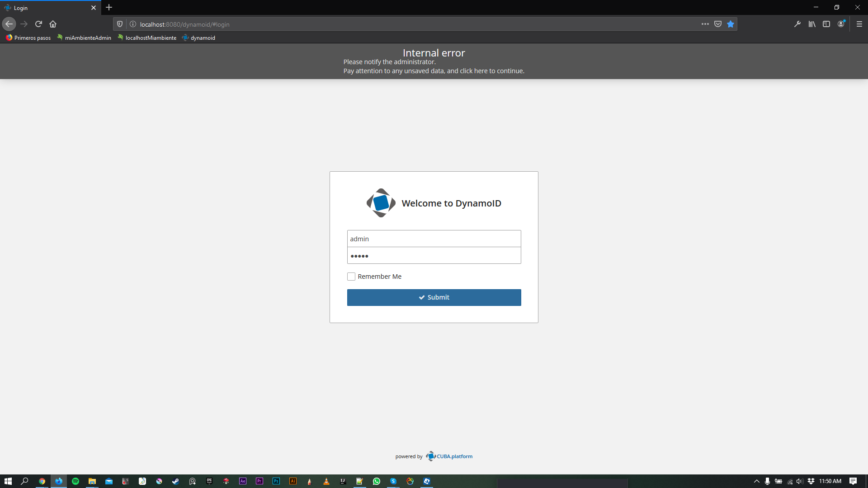Open the miAmbienteAdmin bookmark

84,38
